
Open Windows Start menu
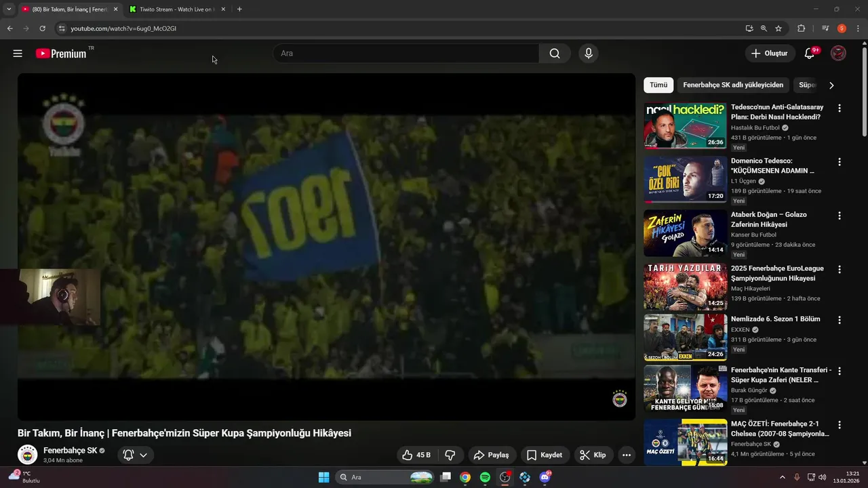[323, 477]
